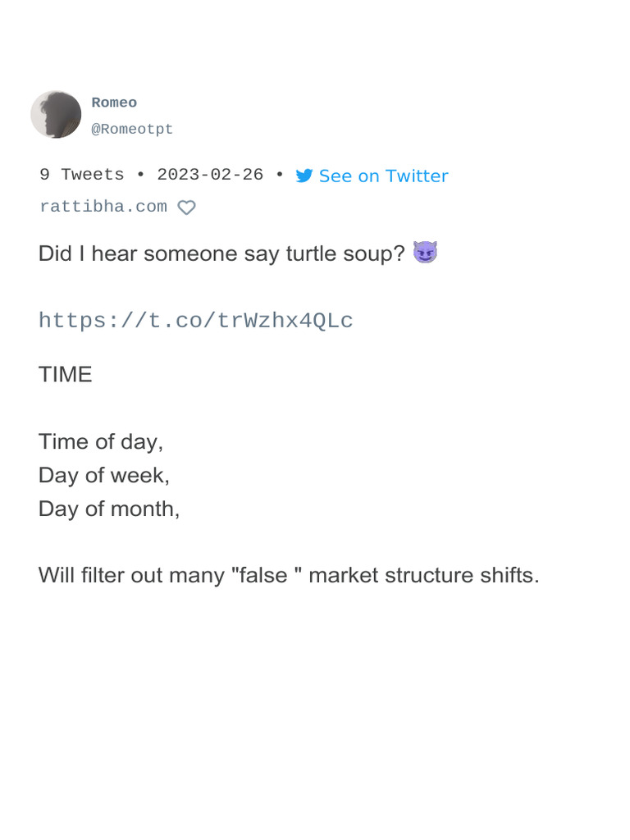
Task: Select the @Romeotpt handle
Action: pos(132,130)
